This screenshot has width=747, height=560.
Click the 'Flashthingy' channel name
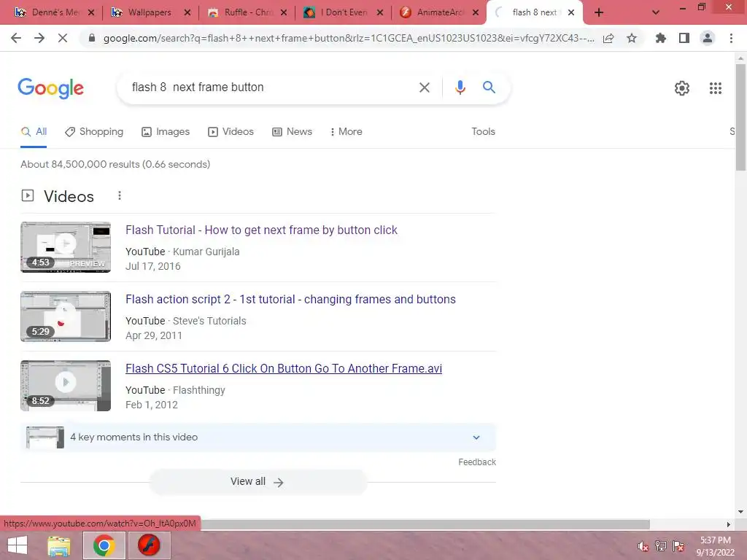click(199, 390)
